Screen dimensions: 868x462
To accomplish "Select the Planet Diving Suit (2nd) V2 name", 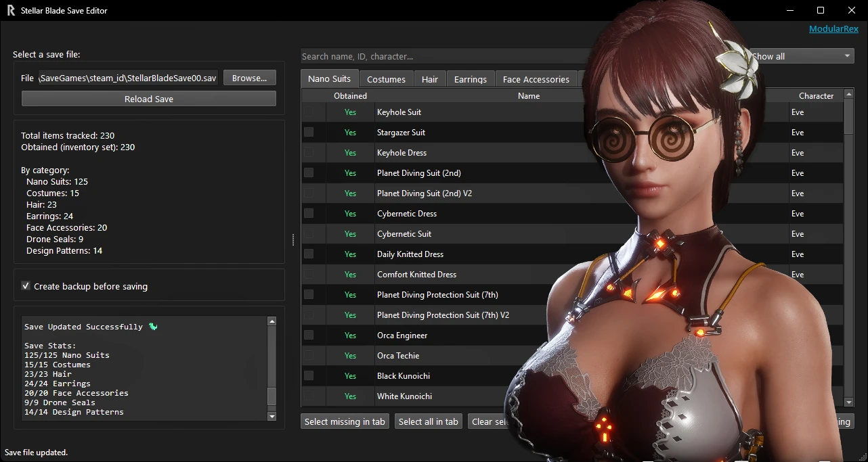I will 425,193.
